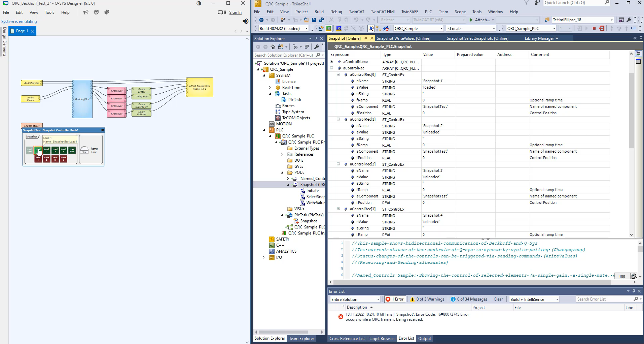644x344 pixels.
Task: Toggle the 1 Error filter in Error List
Action: pyautogui.click(x=394, y=299)
